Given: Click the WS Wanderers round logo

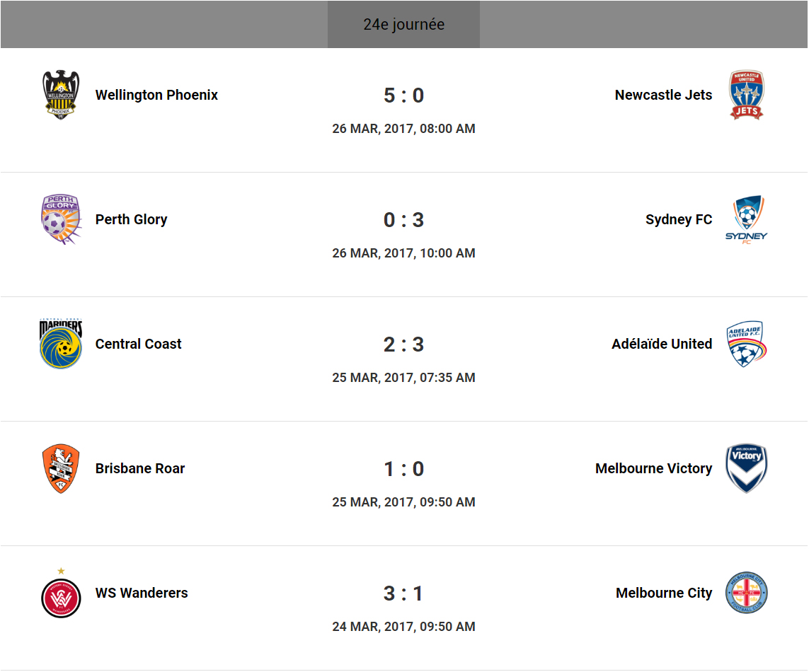Looking at the screenshot, I should 60,596.
